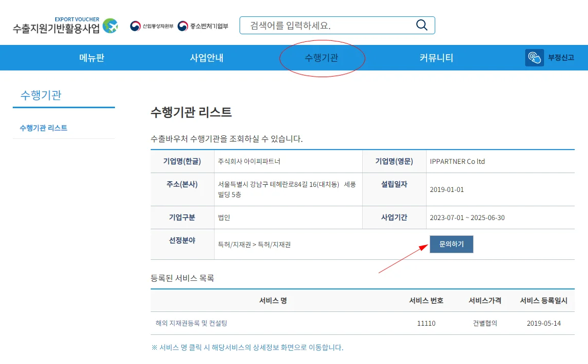
Task: Click the 부정신고 hand icon
Action: tap(534, 58)
